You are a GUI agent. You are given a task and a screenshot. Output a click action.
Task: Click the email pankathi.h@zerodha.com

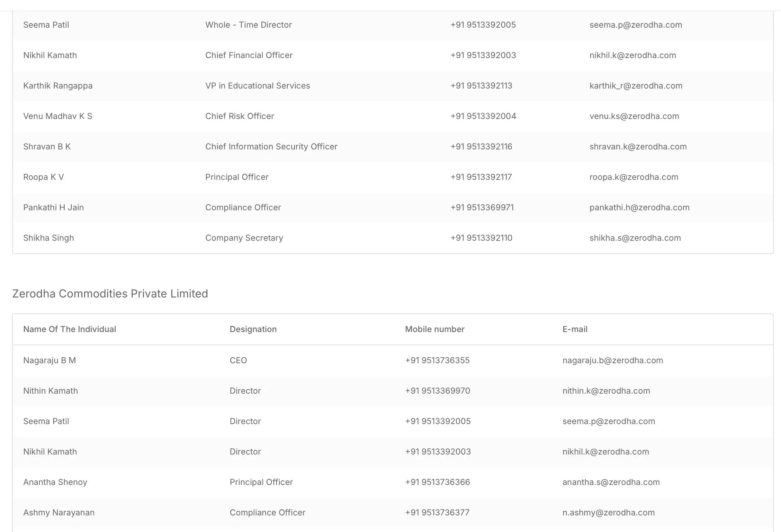640,208
